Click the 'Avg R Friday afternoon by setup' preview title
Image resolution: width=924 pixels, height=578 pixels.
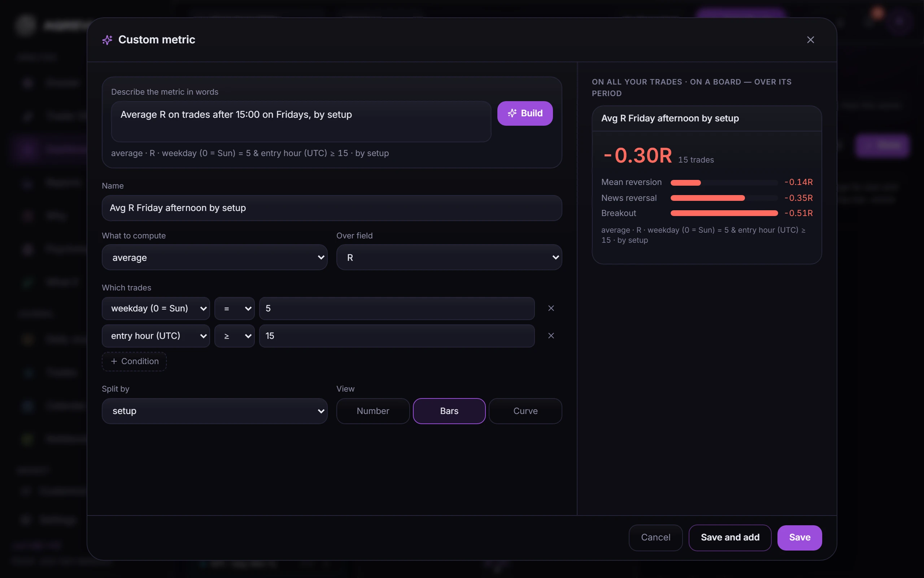tap(670, 118)
